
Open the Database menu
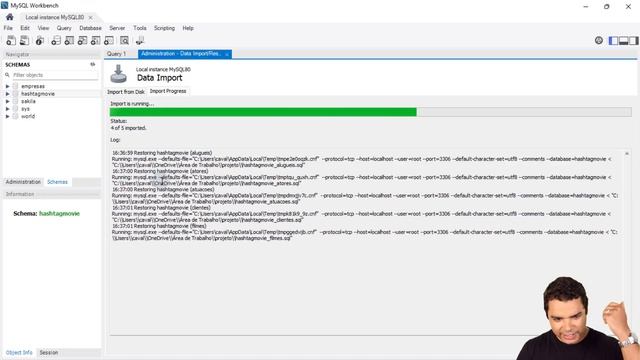(x=90, y=28)
